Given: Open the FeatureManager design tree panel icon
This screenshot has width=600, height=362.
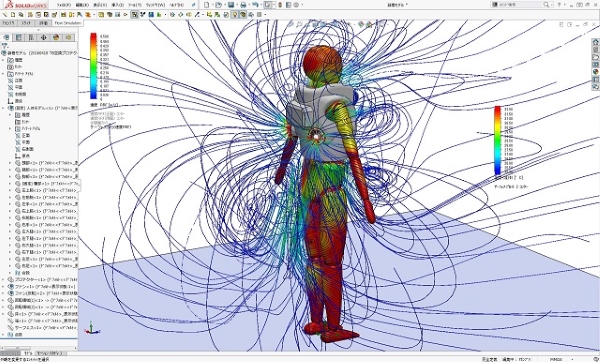Looking at the screenshot, I should (x=7, y=37).
